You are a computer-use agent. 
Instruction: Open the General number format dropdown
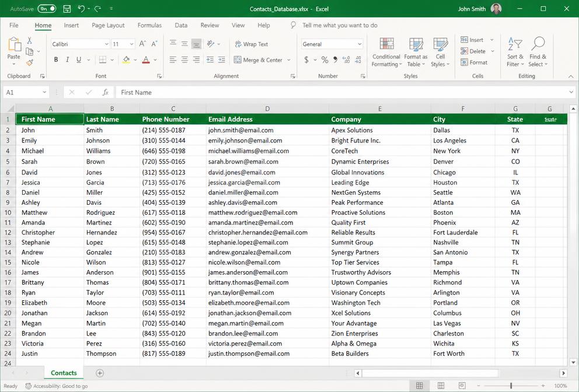[x=360, y=44]
